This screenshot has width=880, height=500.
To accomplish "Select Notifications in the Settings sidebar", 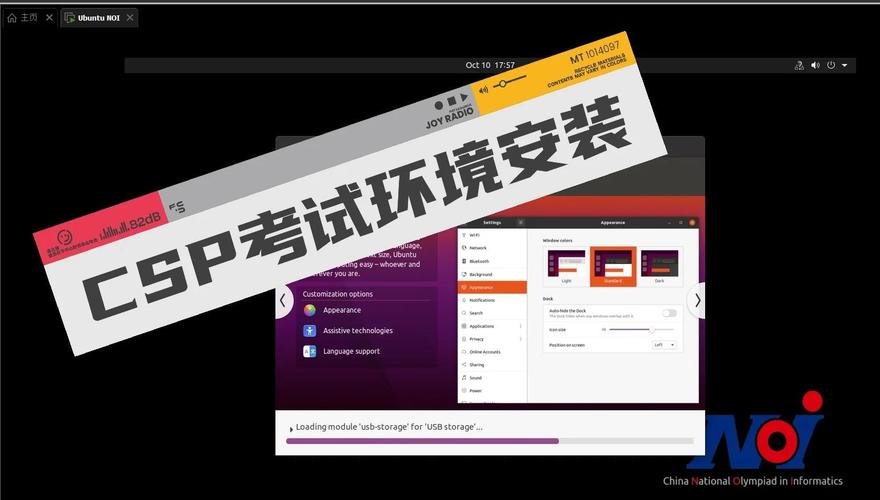I will click(x=492, y=300).
